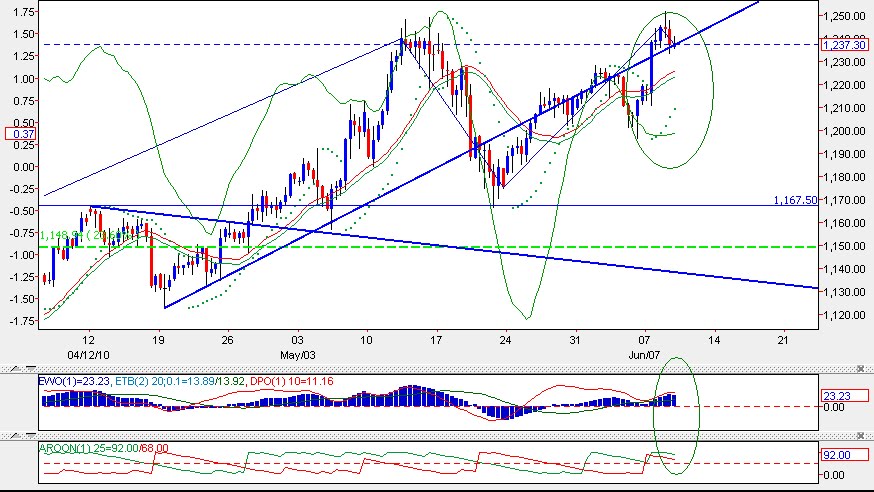Click the 0.37 value box on left axis
Screen dimensions: 874x492
point(21,134)
